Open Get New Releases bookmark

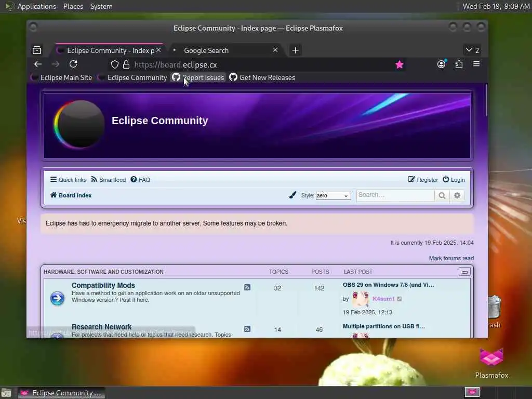click(262, 77)
